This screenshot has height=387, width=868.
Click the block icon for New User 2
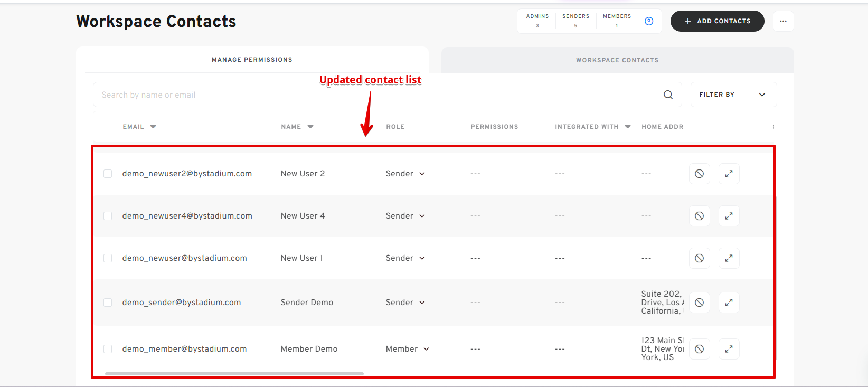tap(699, 174)
